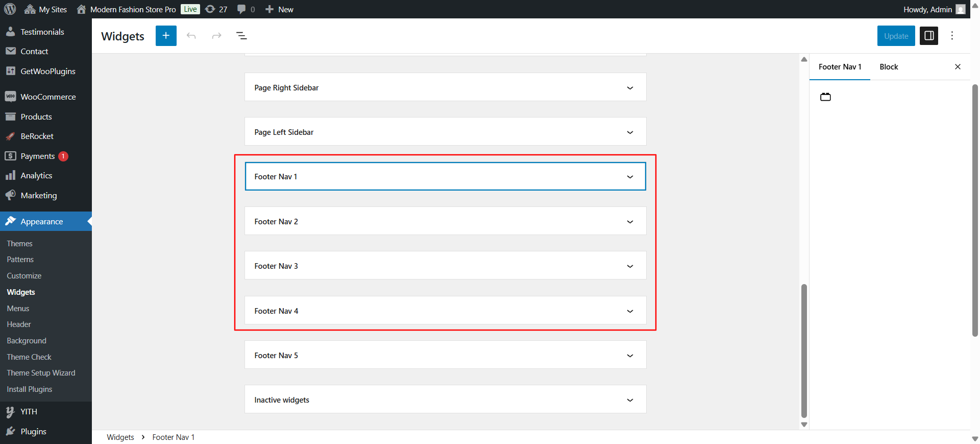Expand the Footer Nav 2 area
The width and height of the screenshot is (980, 444).
coord(445,221)
